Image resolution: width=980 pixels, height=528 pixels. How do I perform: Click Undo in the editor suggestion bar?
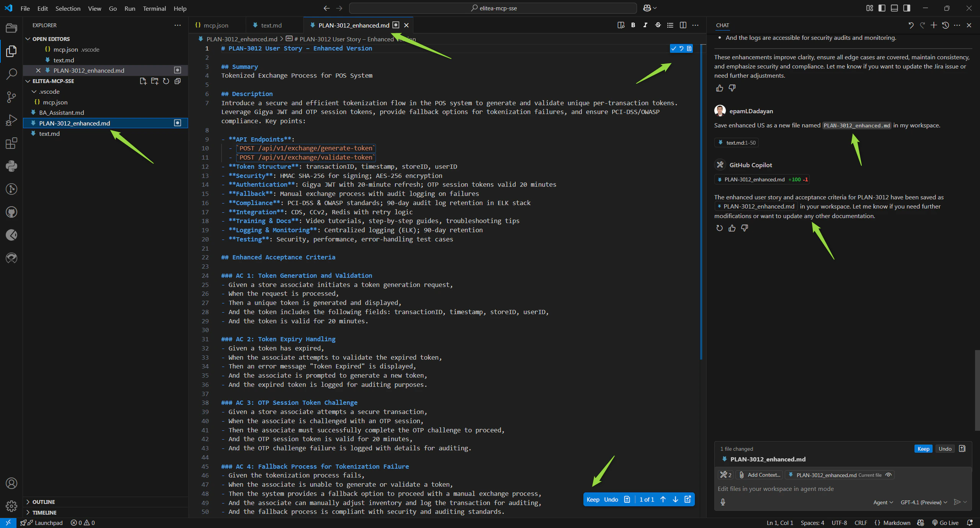point(611,499)
